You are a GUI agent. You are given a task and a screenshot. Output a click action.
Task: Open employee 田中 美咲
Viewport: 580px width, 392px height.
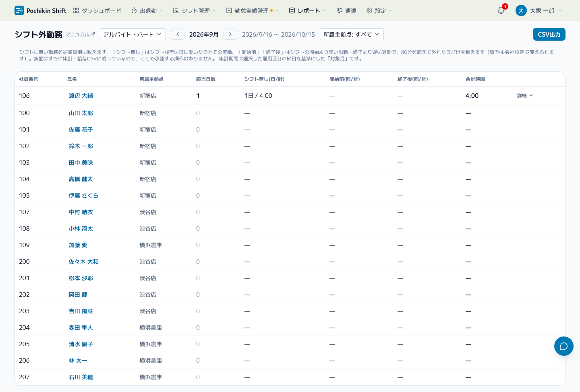click(x=81, y=163)
